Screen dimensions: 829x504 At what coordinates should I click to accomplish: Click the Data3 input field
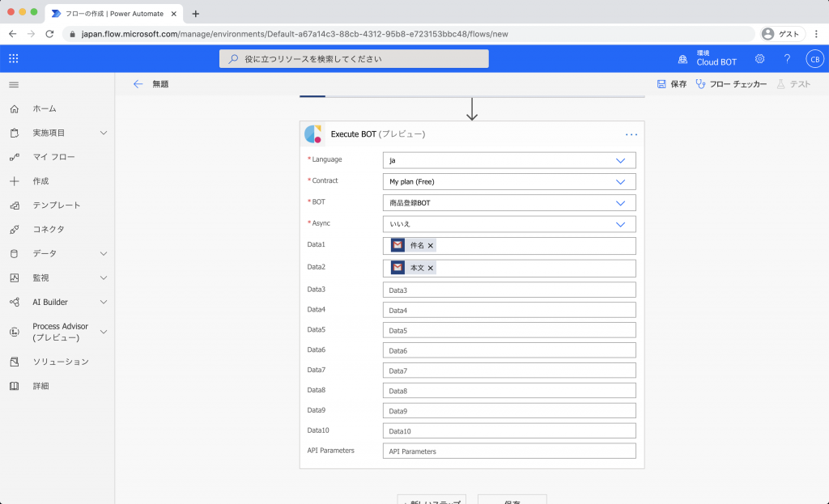point(509,290)
